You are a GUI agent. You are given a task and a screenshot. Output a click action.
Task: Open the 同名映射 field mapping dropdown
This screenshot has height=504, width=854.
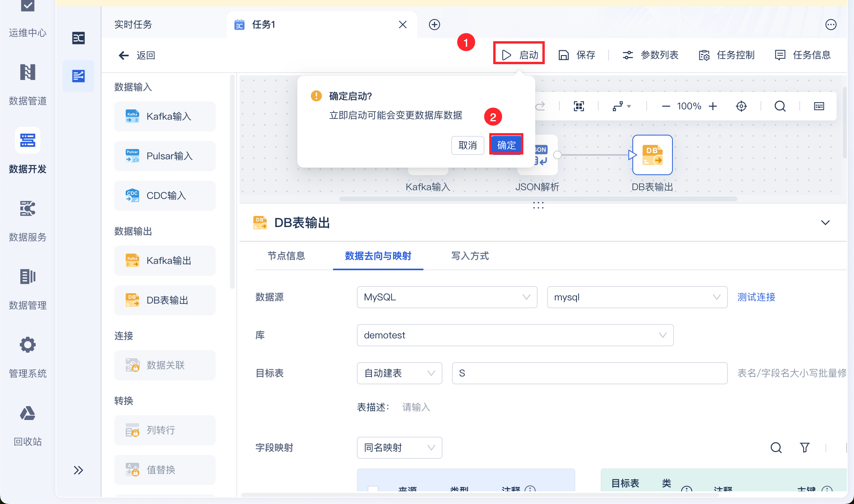click(399, 448)
